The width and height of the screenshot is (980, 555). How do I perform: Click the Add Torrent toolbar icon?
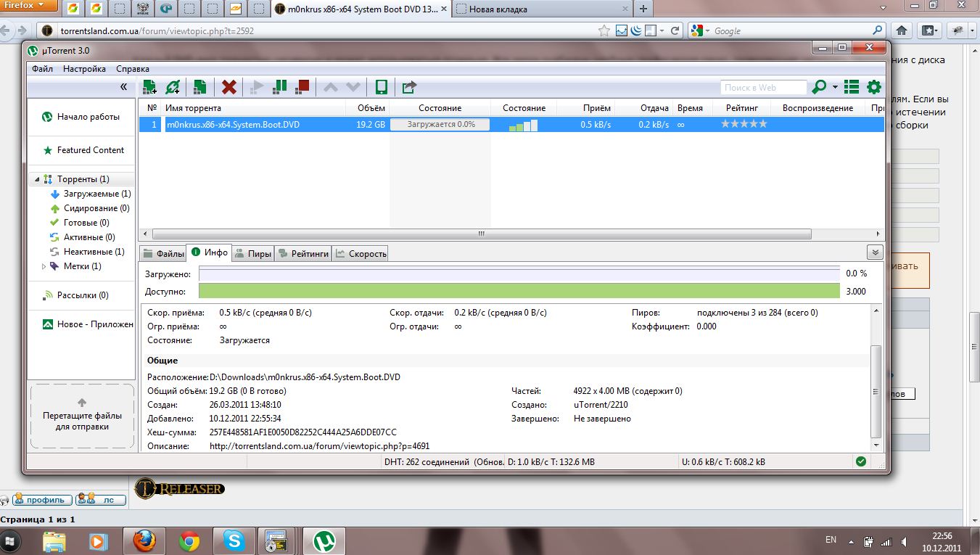(149, 87)
